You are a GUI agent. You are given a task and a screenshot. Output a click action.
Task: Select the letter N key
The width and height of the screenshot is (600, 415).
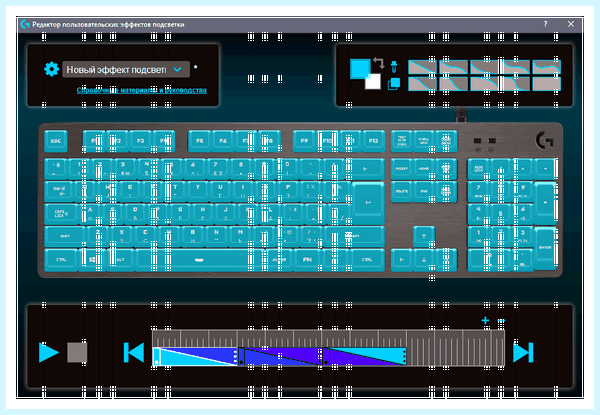point(217,236)
